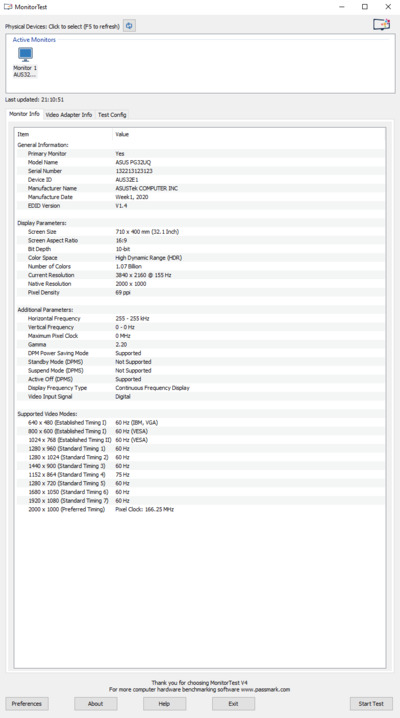400x718 pixels.
Task: Maximize the MonitorTest window
Action: [x=365, y=7]
